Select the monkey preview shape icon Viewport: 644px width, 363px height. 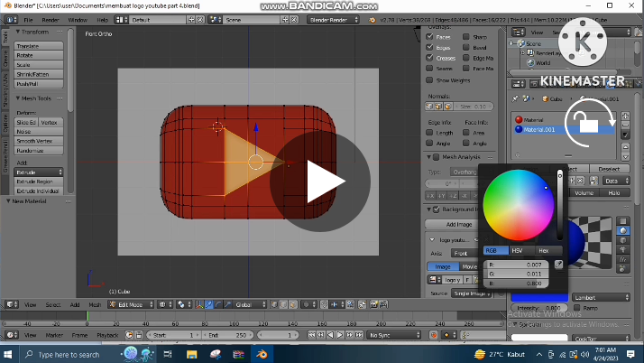pyautogui.click(x=623, y=249)
